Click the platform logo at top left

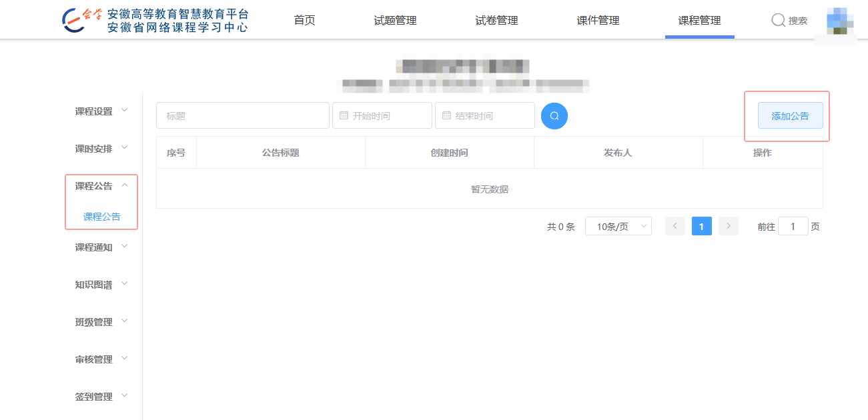click(155, 21)
